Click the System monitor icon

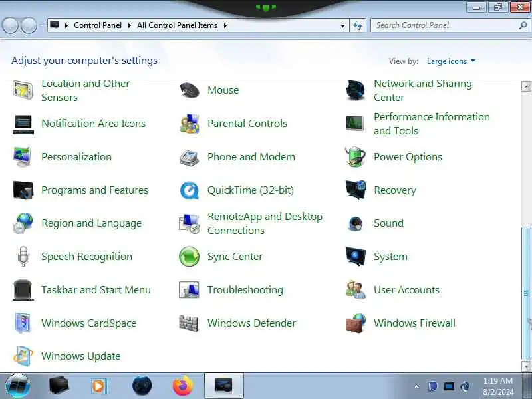point(356,256)
